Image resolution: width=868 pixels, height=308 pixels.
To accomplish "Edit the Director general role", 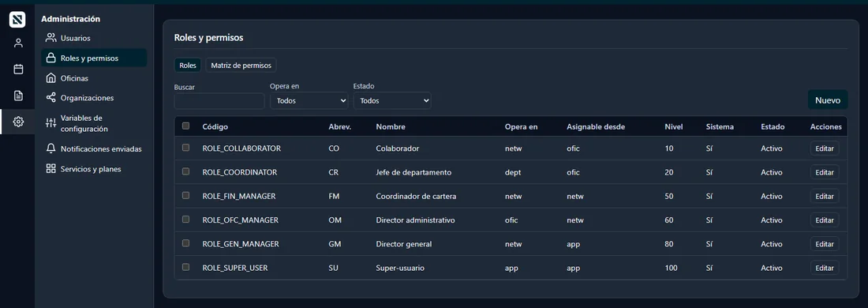I will click(825, 244).
